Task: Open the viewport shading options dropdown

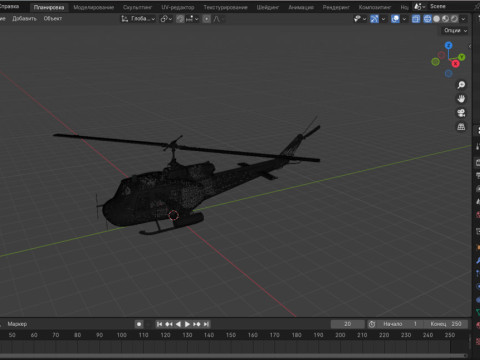Action: (x=463, y=19)
